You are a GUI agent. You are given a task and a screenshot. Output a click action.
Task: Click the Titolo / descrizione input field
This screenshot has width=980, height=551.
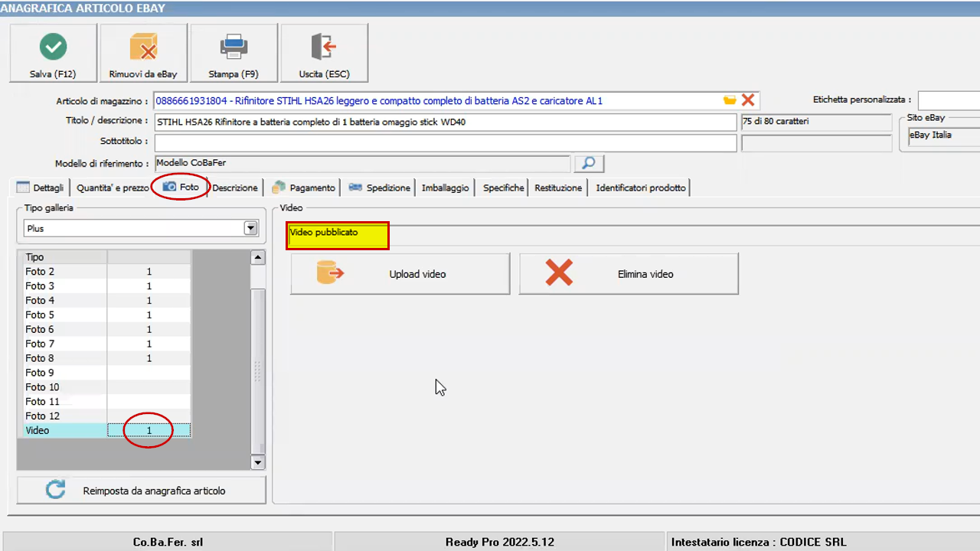coord(446,122)
